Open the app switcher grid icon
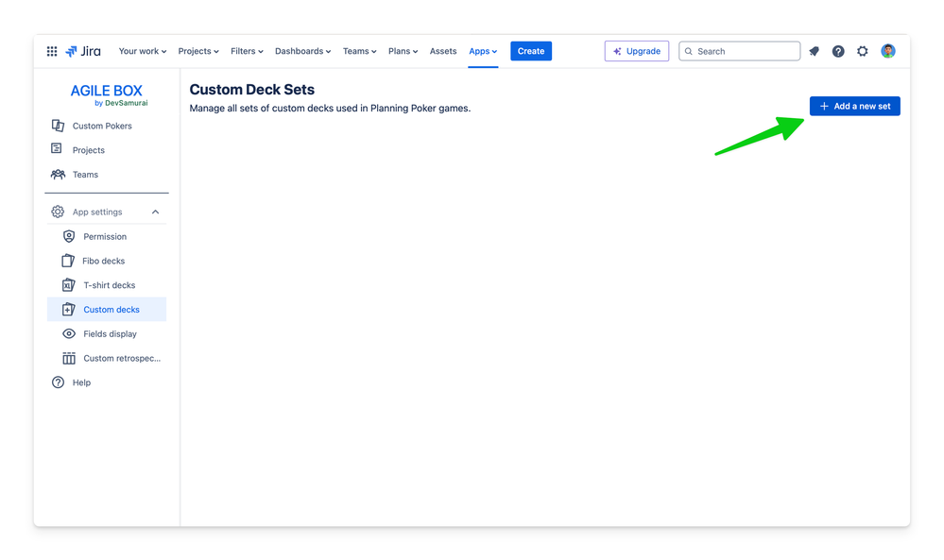Screen dimensions: 944x560 click(x=52, y=51)
